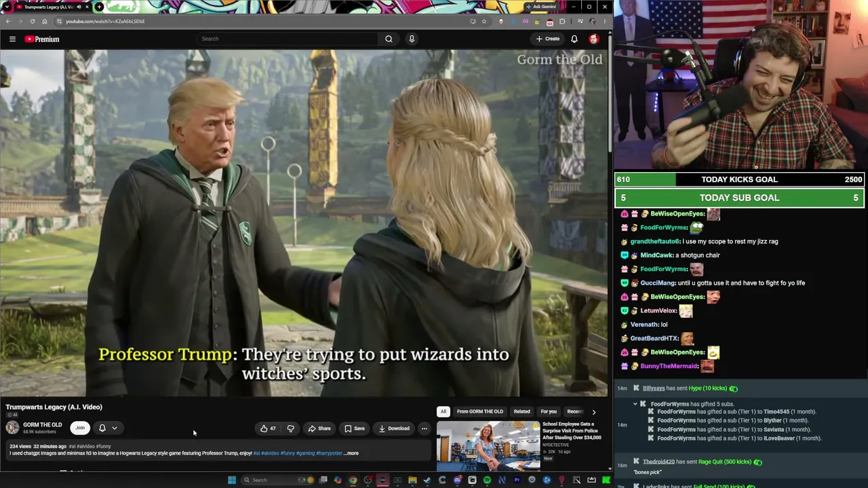868x488 pixels.
Task: Click the MindCawk username in chat
Action: click(x=656, y=256)
